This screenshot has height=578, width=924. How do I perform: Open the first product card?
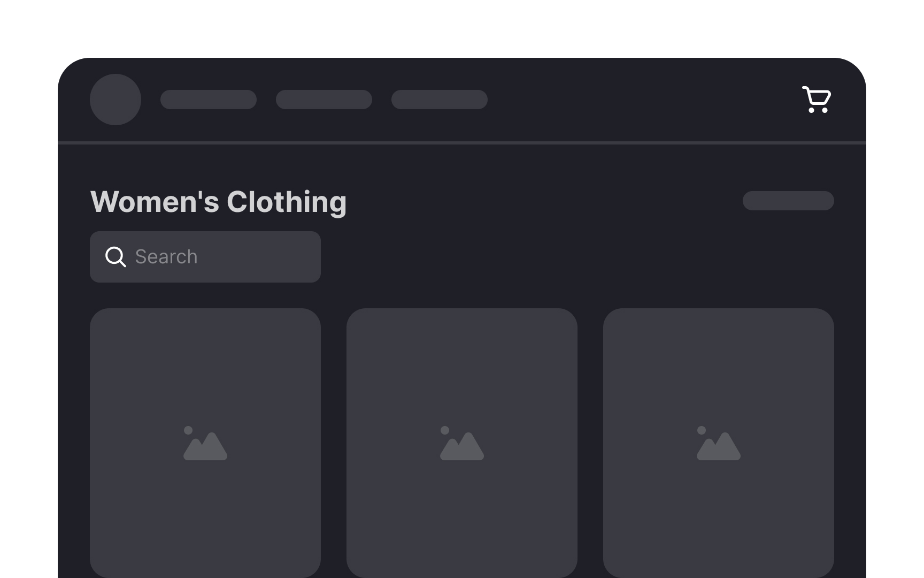click(x=205, y=443)
